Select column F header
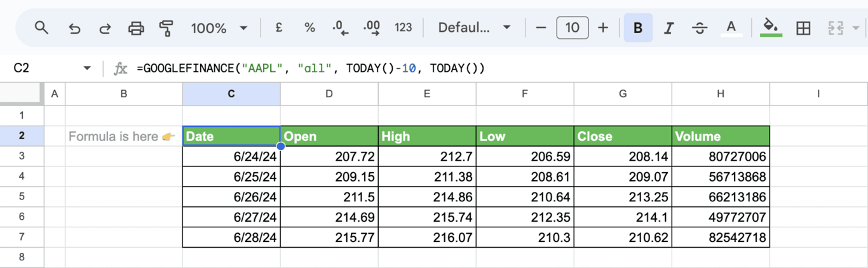This screenshot has height=268, width=868. click(x=525, y=94)
